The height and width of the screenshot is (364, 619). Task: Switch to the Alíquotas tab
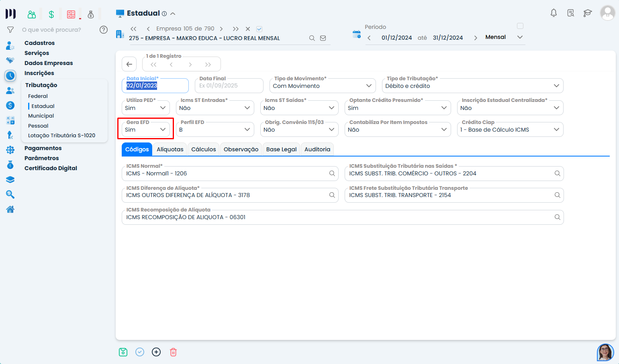[170, 149]
